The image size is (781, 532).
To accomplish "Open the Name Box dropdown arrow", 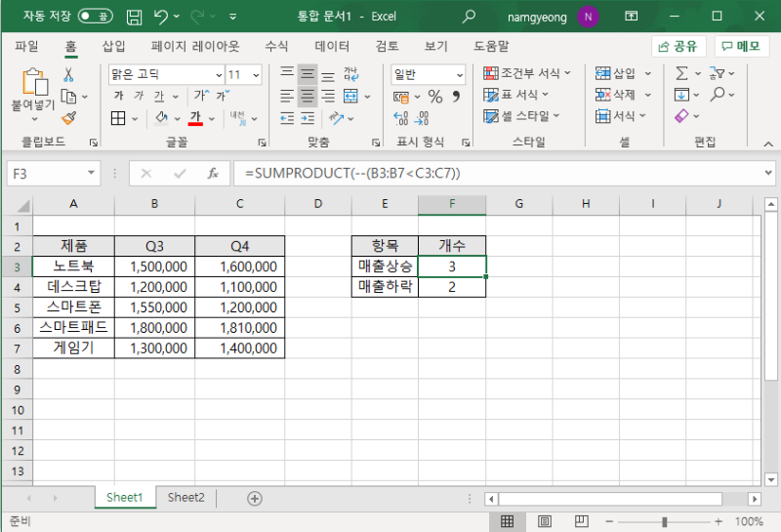I will tap(91, 173).
